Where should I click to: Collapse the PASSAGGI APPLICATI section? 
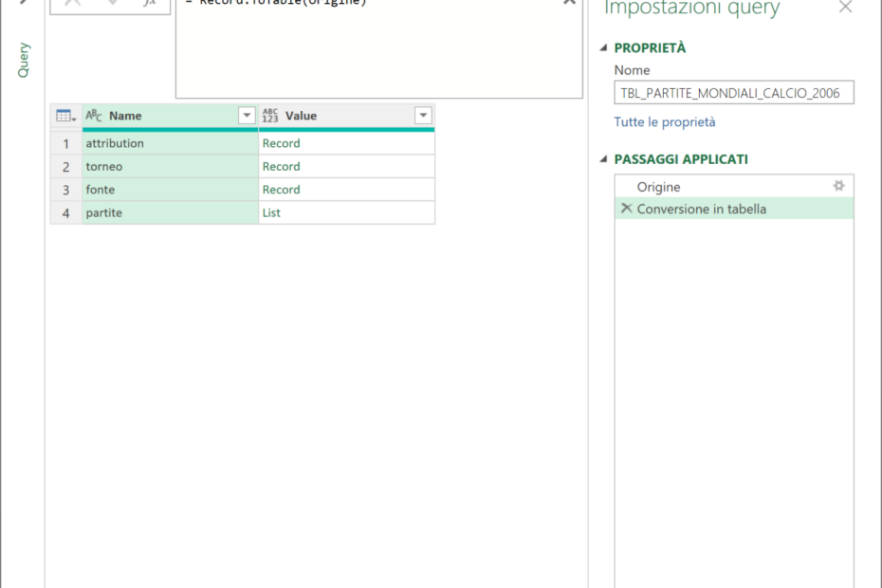click(x=603, y=159)
